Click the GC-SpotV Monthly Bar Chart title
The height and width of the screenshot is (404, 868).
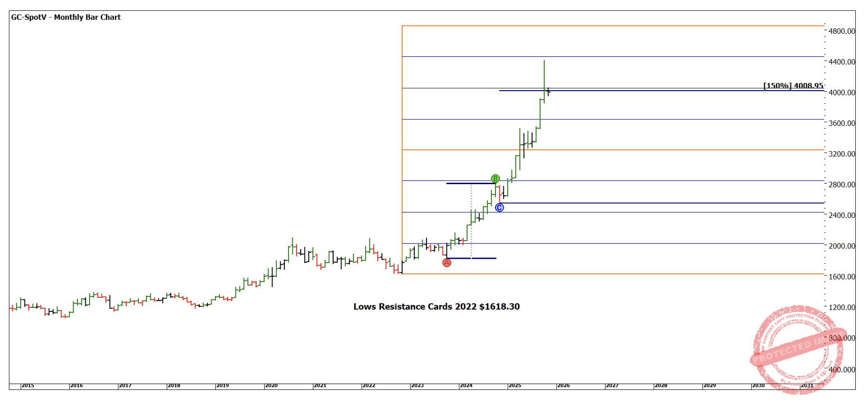point(66,17)
